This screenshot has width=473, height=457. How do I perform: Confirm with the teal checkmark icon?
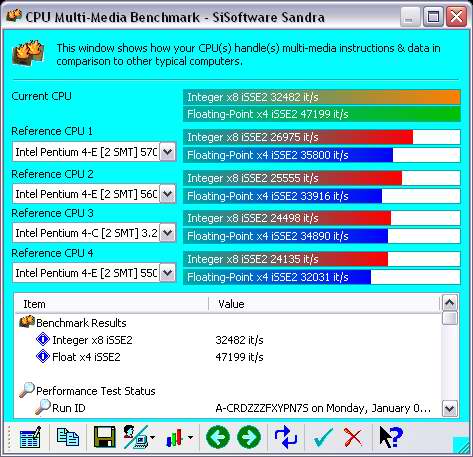pyautogui.click(x=323, y=437)
